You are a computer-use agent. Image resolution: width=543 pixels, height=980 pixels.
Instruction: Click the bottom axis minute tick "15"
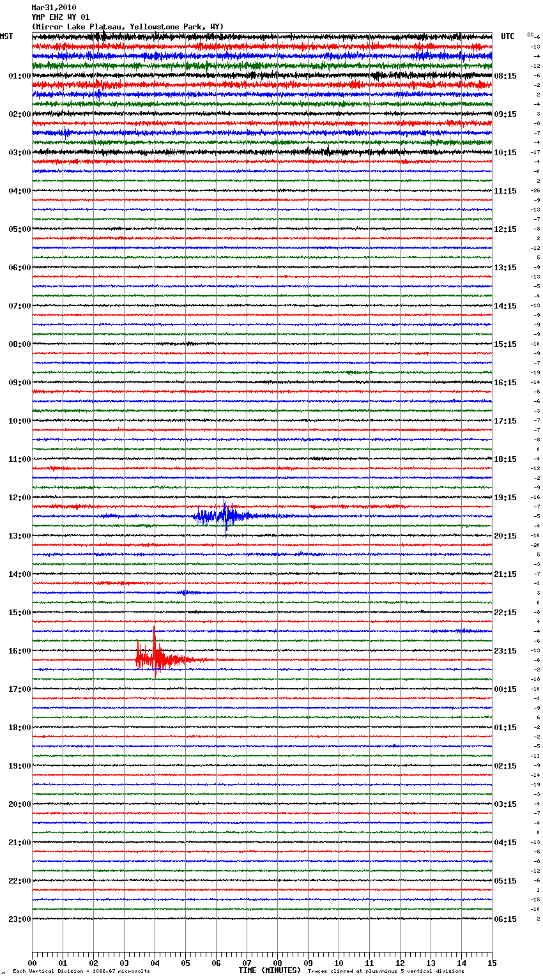tap(492, 963)
